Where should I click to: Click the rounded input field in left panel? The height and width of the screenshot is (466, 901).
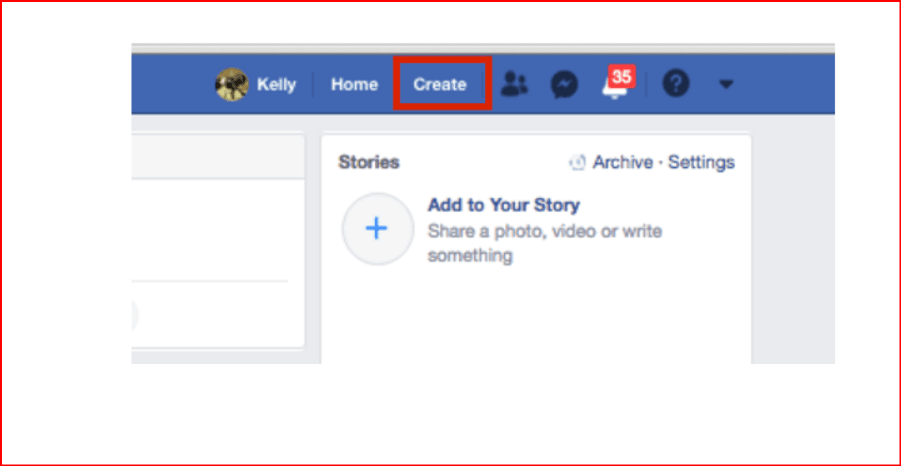click(x=134, y=316)
